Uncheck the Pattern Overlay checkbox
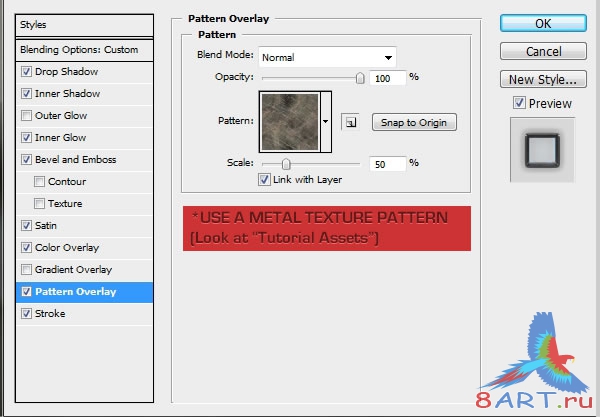Viewport: 600px width, 417px height. 26,292
